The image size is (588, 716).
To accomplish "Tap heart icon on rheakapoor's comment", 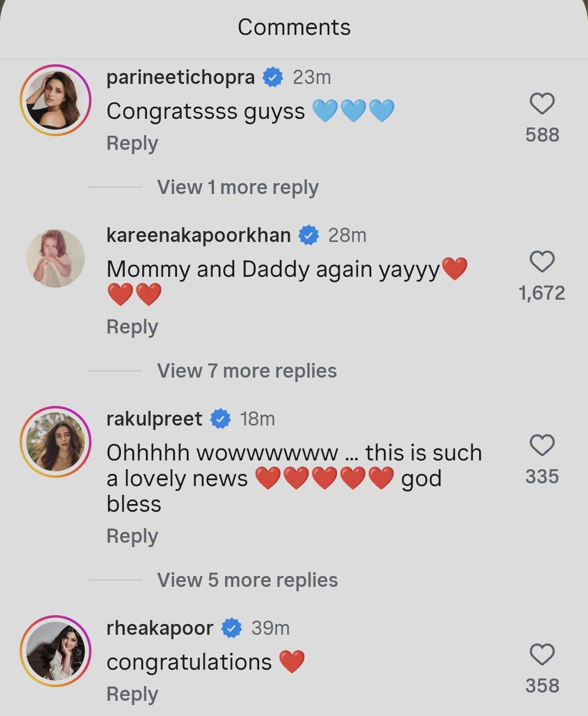I will point(542,654).
